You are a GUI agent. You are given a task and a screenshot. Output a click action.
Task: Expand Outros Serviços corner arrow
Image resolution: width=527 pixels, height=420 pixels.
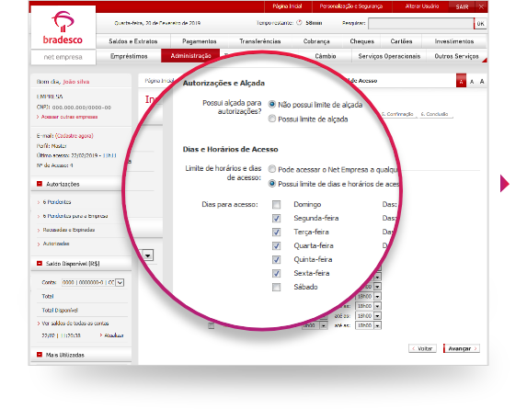pos(485,60)
